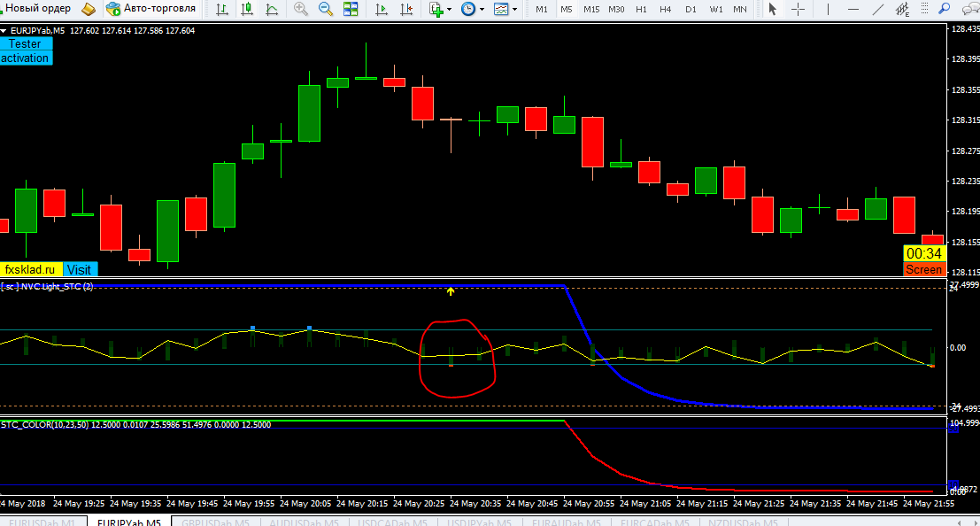980x526 pixels.
Task: Select the M15 timeframe
Action: [591, 10]
